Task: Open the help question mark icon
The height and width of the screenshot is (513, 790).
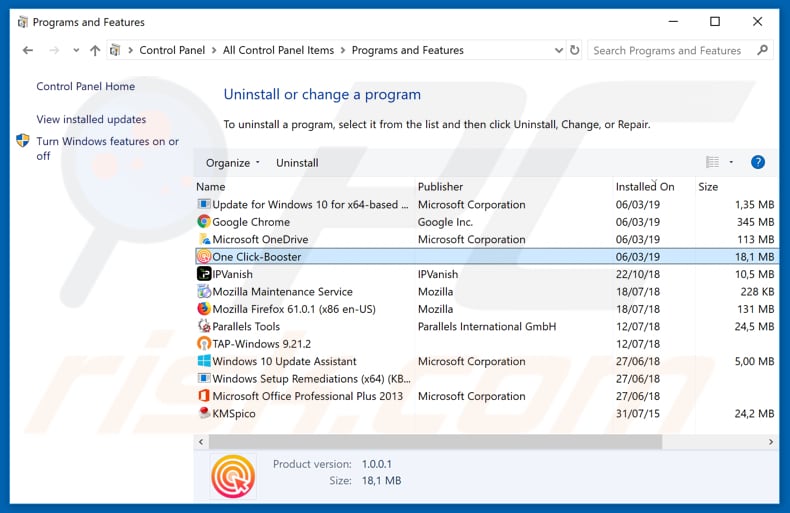Action: [x=757, y=162]
